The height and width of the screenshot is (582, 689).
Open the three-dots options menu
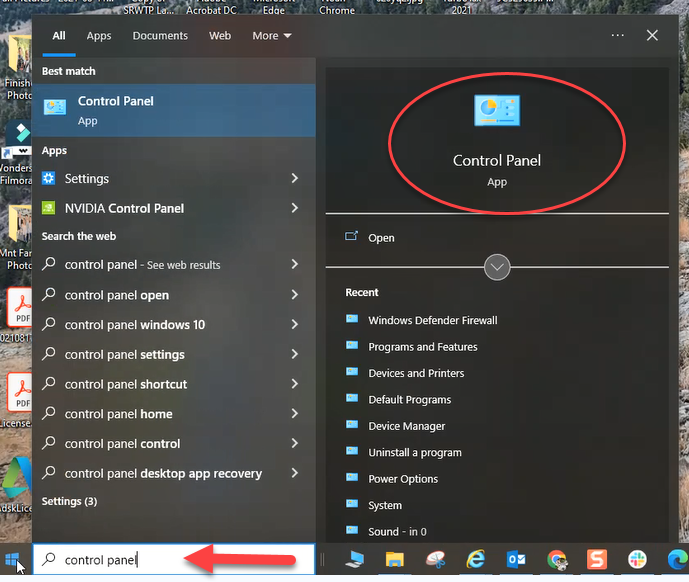click(617, 35)
